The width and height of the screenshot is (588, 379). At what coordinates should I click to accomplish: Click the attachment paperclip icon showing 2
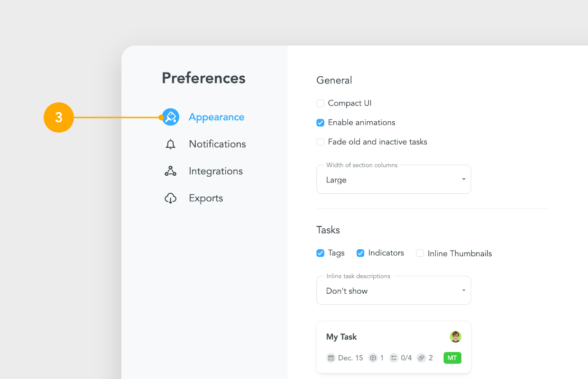click(421, 358)
